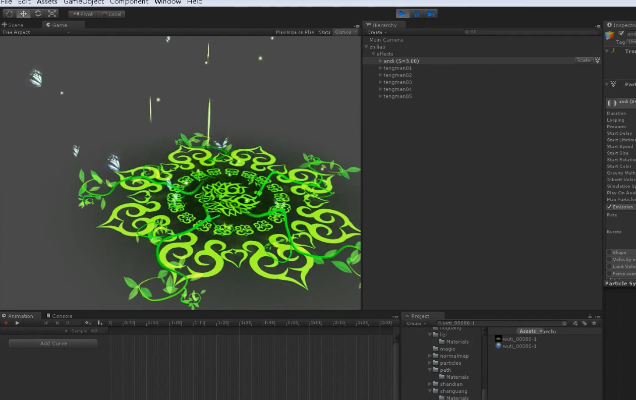Toggle the Emission module checkbox
Viewport: 636px width, 400px height.
click(609, 207)
